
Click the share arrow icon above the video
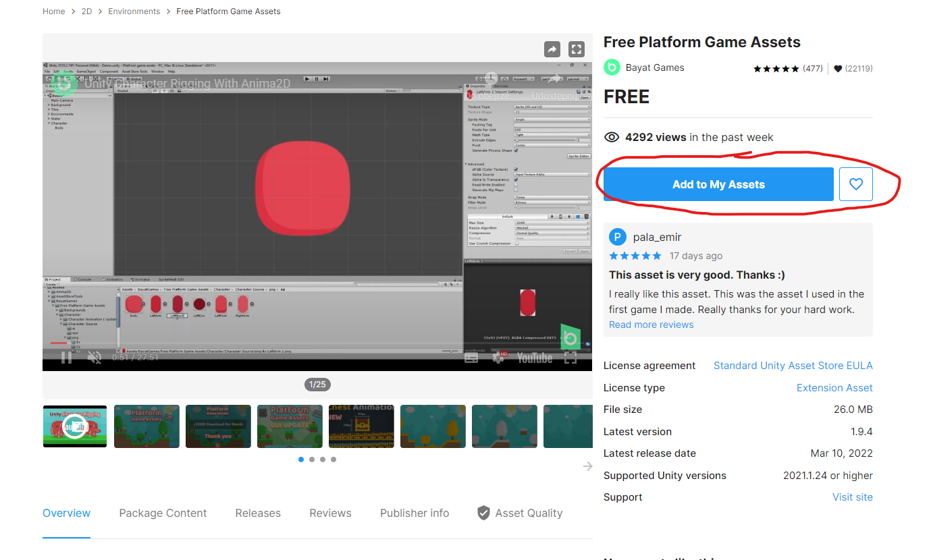[x=552, y=49]
